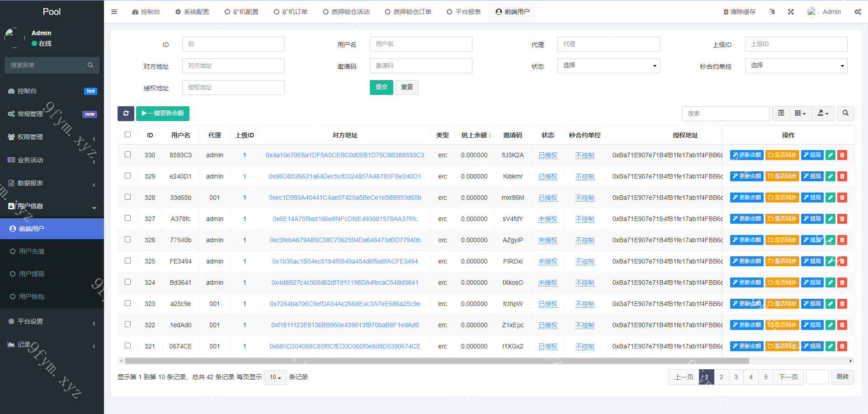Click the 一键更新余额 button

pyautogui.click(x=163, y=113)
